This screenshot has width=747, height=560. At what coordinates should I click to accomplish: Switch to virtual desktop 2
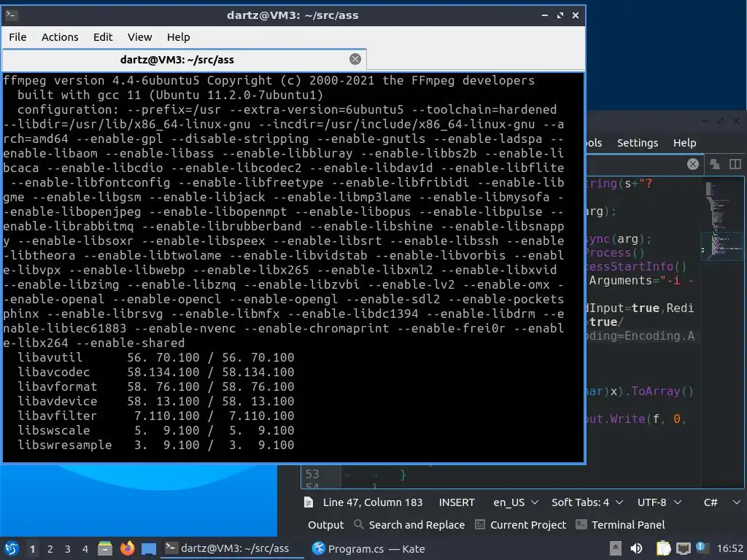click(x=50, y=549)
